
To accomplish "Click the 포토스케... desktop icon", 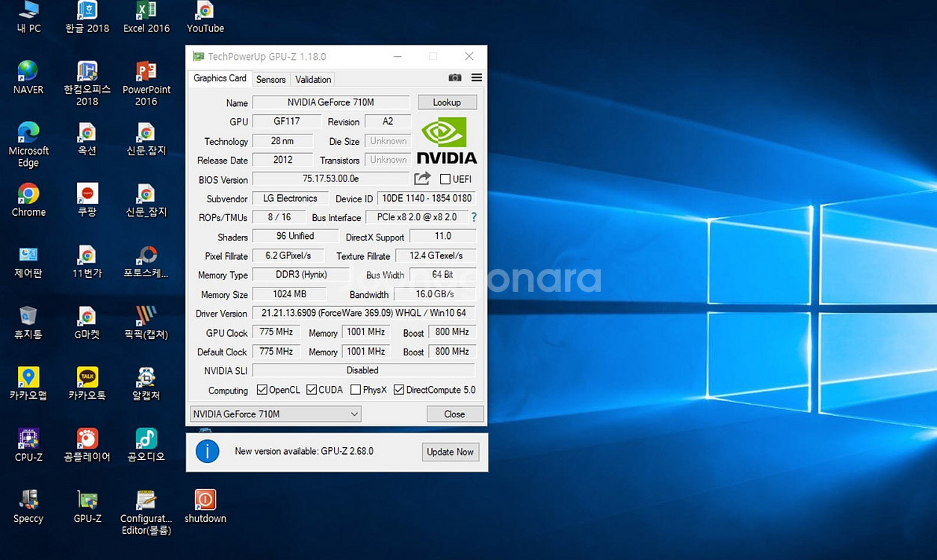I will (146, 261).
